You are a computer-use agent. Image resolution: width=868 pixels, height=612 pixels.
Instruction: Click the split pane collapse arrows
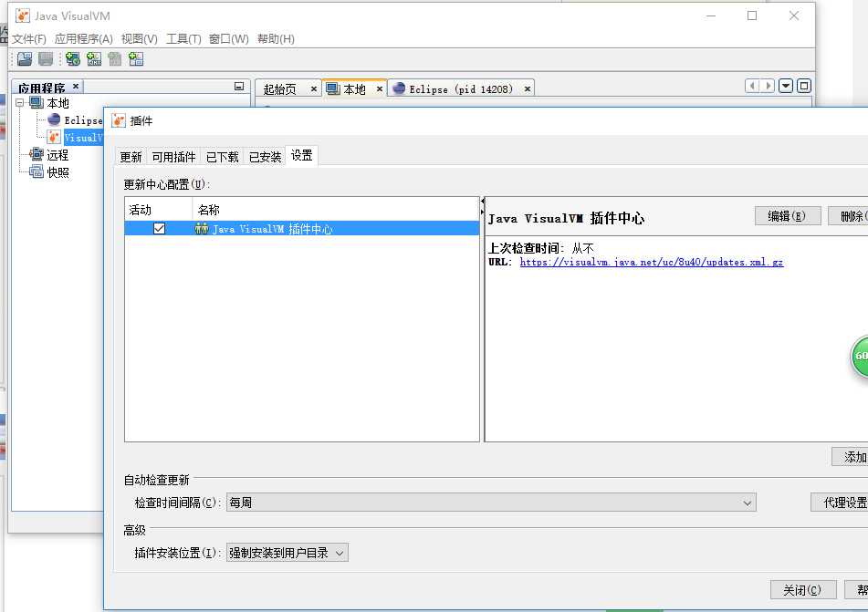point(483,205)
